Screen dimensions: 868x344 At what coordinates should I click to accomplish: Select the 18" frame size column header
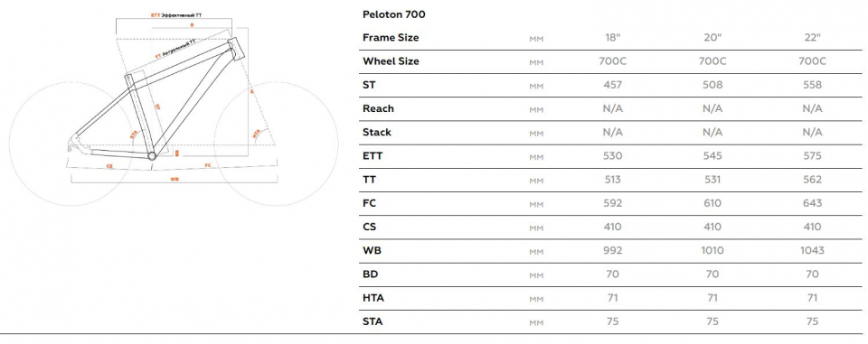[x=612, y=38]
